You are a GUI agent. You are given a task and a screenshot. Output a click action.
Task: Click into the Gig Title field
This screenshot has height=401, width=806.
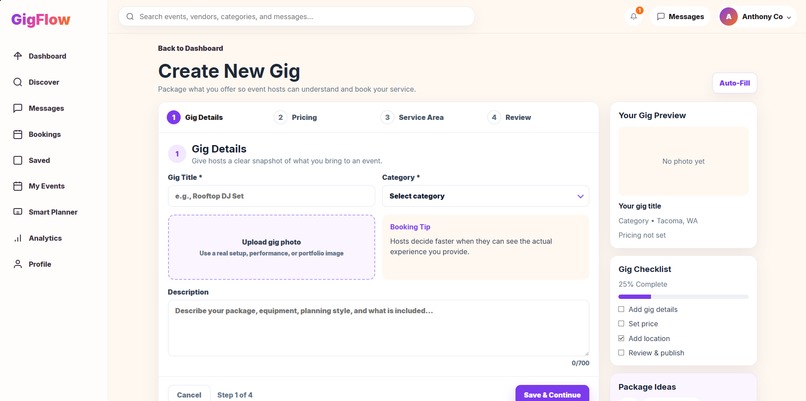271,196
